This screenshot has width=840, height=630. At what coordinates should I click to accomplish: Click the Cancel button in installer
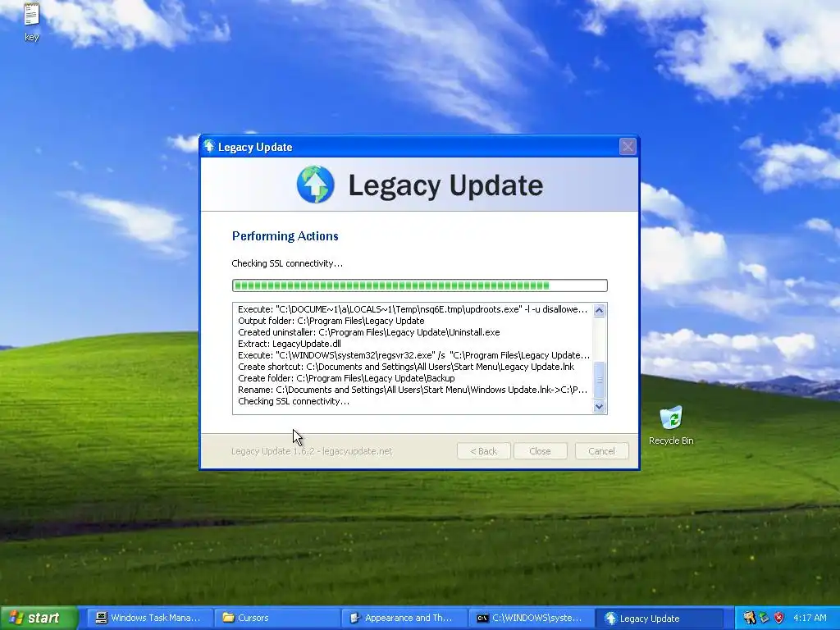click(x=601, y=451)
